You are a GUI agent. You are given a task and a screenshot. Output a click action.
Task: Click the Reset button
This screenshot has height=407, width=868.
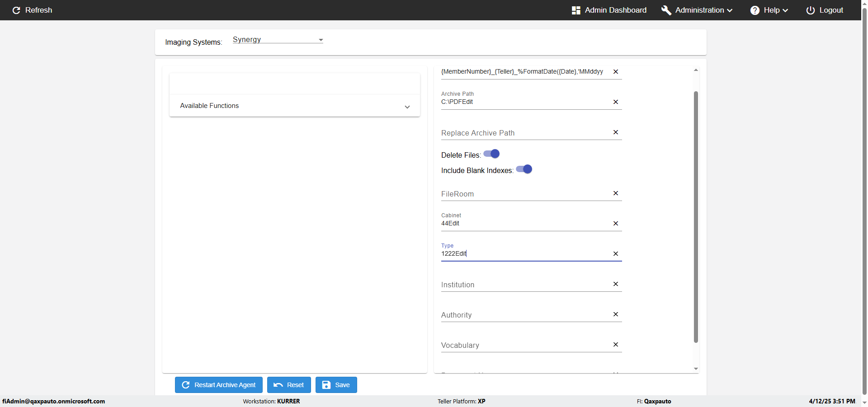[289, 385]
